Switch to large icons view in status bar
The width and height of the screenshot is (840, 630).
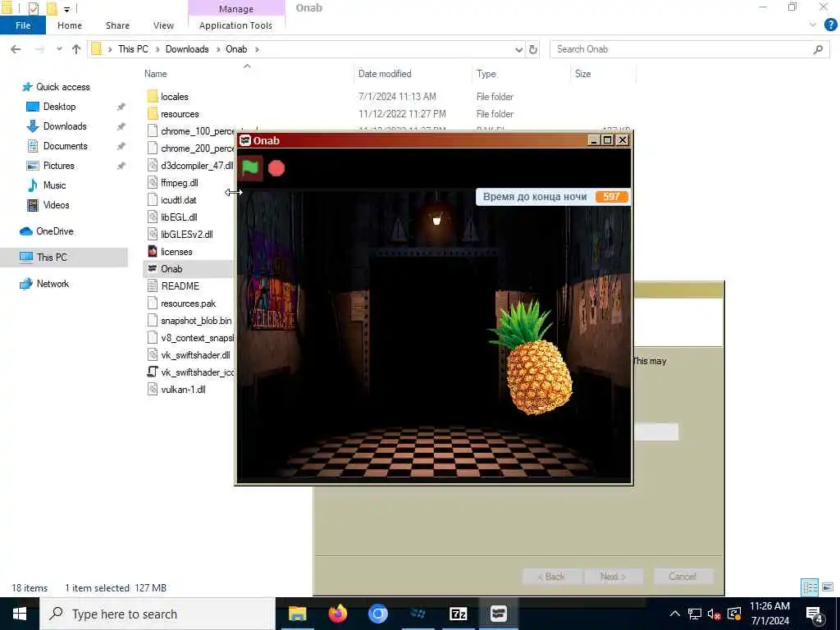(x=828, y=587)
